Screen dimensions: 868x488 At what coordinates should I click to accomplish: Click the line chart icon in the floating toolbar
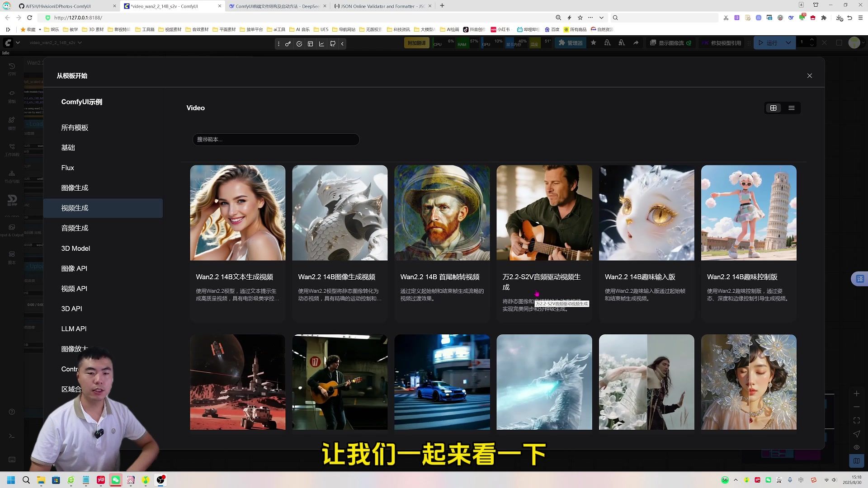[x=321, y=44]
